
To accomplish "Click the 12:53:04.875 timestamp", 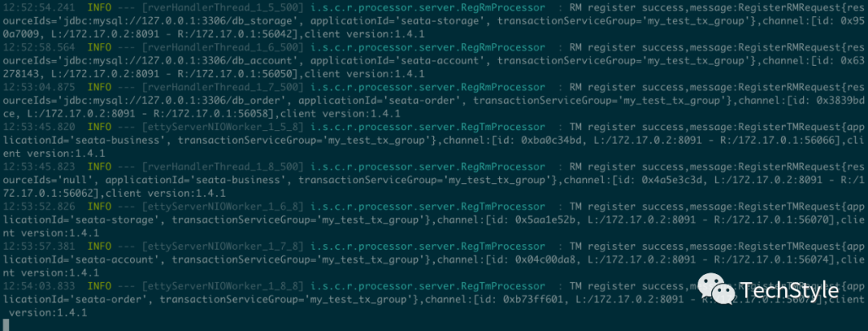I will [39, 87].
